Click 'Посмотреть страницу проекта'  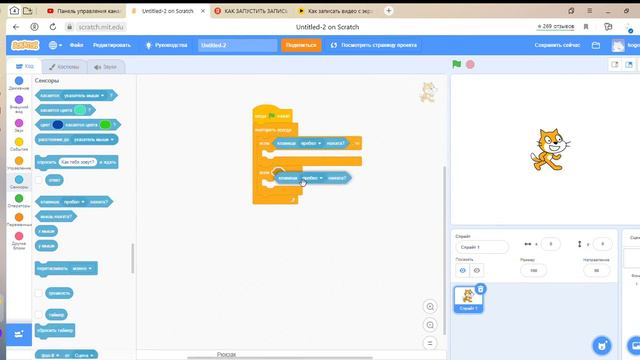pyautogui.click(x=374, y=45)
